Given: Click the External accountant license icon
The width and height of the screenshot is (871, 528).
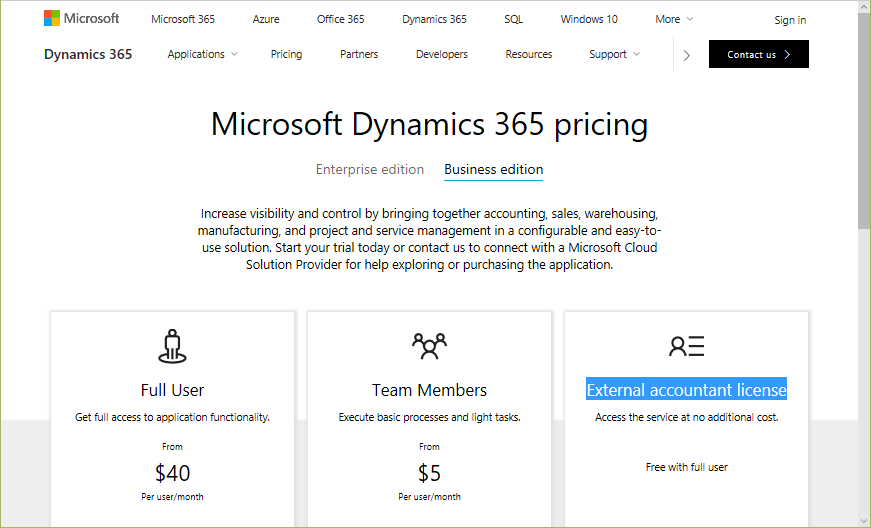Looking at the screenshot, I should (687, 346).
